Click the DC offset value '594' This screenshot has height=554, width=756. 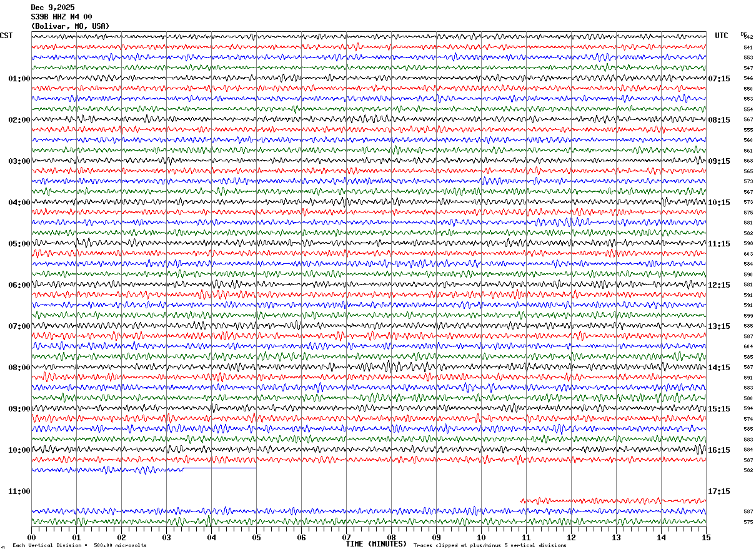[x=748, y=409]
